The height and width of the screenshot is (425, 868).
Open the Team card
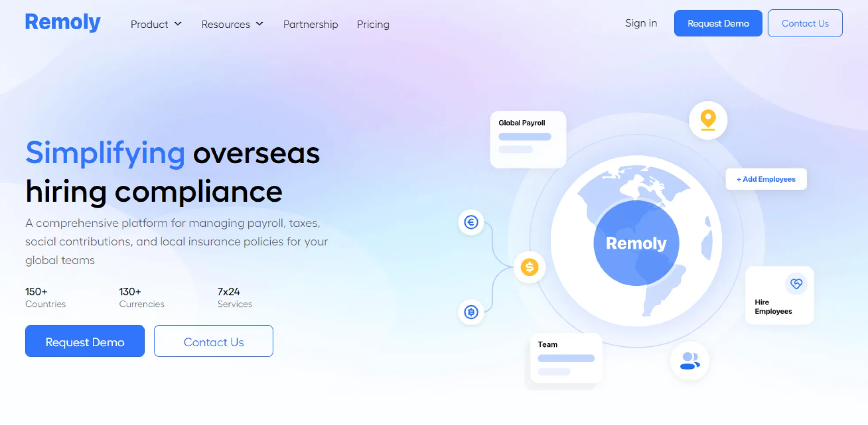(x=566, y=358)
